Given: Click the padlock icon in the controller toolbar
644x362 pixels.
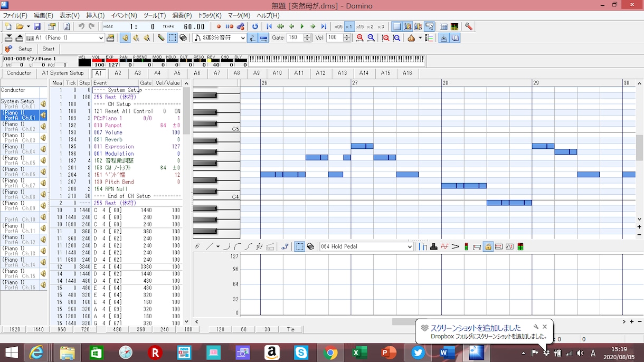Looking at the screenshot, I should click(488, 246).
